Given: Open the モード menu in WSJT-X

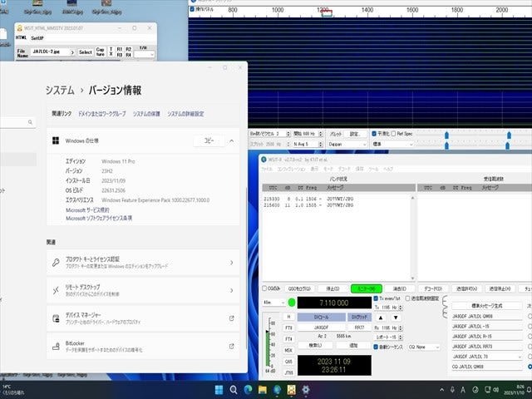Looking at the screenshot, I should 328,169.
